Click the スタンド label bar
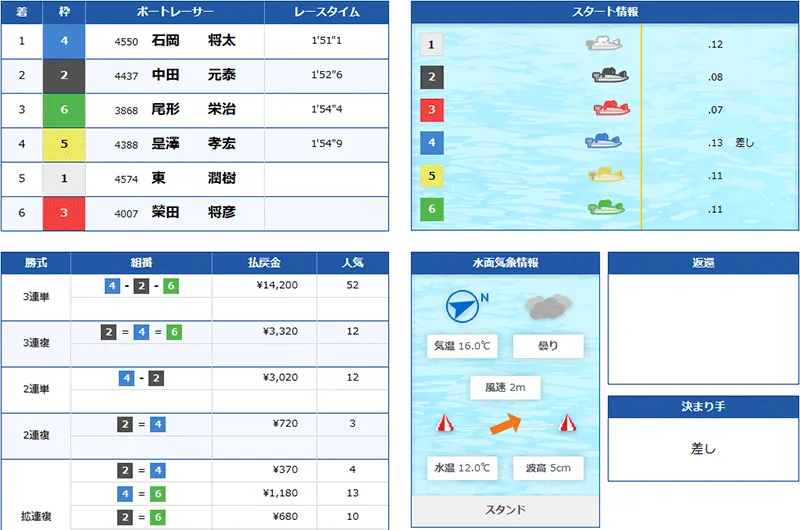This screenshot has height=530, width=800. 505,510
